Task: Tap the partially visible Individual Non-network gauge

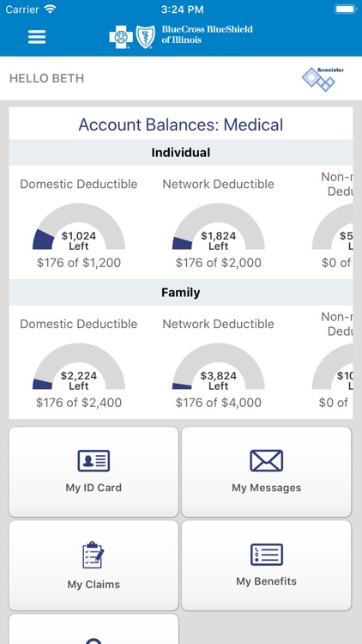Action: click(x=333, y=227)
